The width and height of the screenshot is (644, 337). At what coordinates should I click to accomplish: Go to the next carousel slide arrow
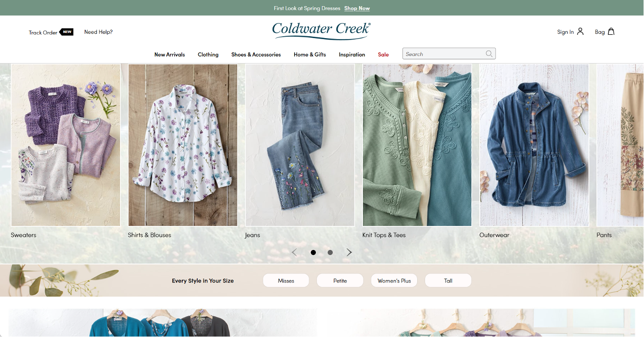(349, 252)
